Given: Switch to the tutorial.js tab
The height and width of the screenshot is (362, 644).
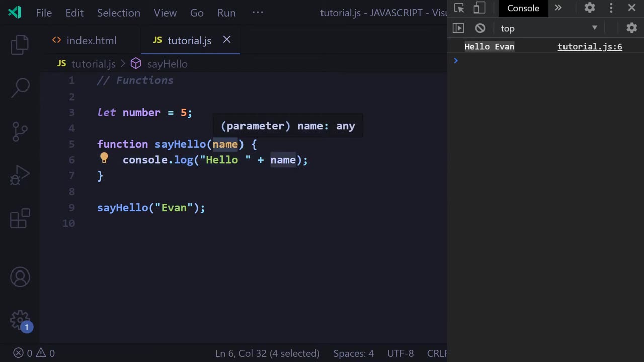Looking at the screenshot, I should click(x=191, y=40).
